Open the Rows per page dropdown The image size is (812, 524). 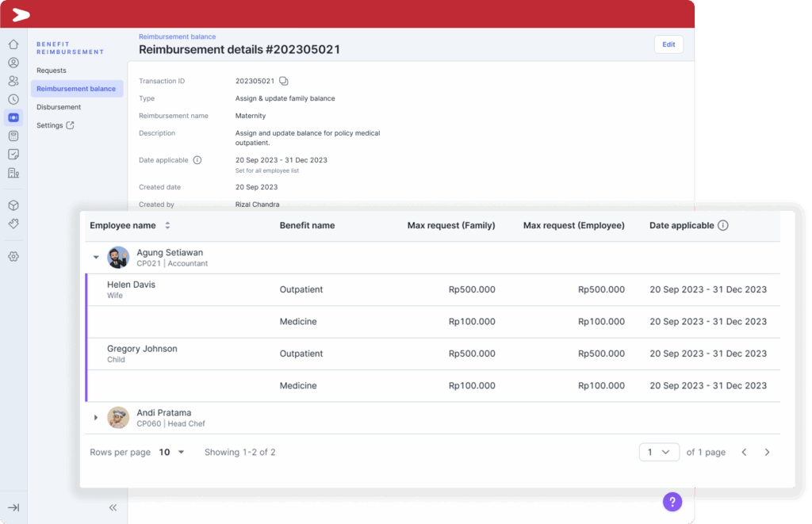click(x=171, y=452)
